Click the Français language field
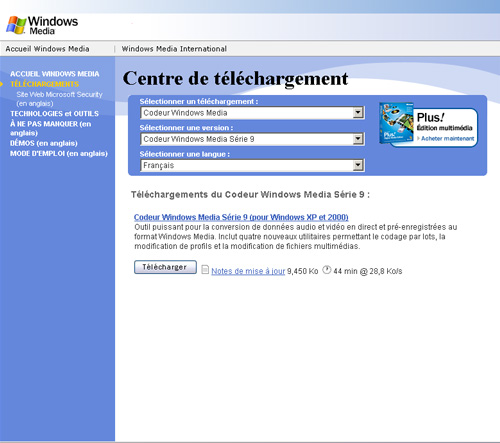Screen dimensions: 500x443 tap(252, 165)
